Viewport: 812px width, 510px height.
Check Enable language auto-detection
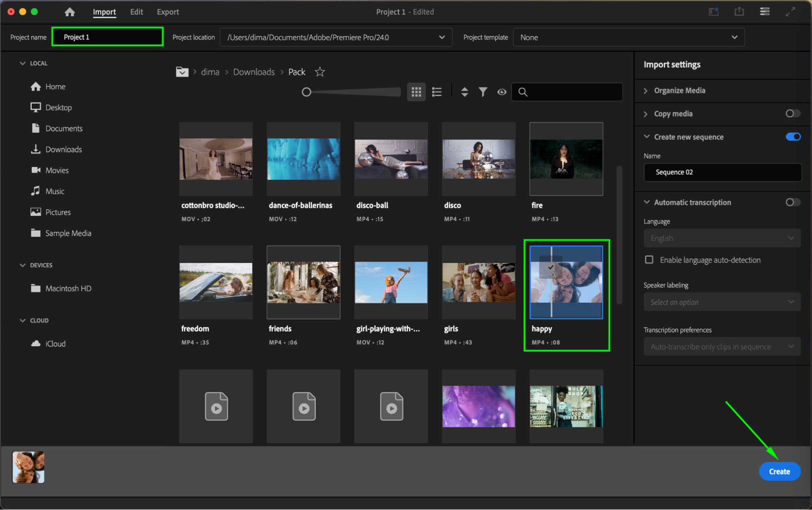(649, 260)
